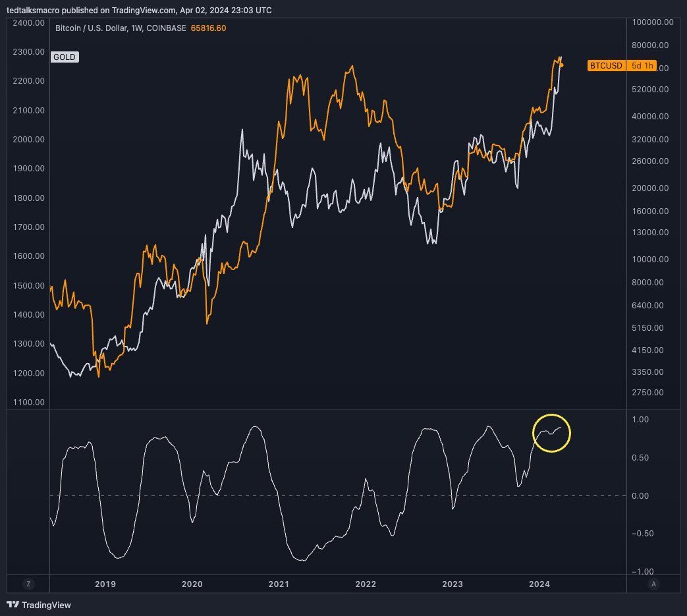This screenshot has width=687, height=616.
Task: Click the orange dot ending the Bitcoin line
Action: [561, 65]
